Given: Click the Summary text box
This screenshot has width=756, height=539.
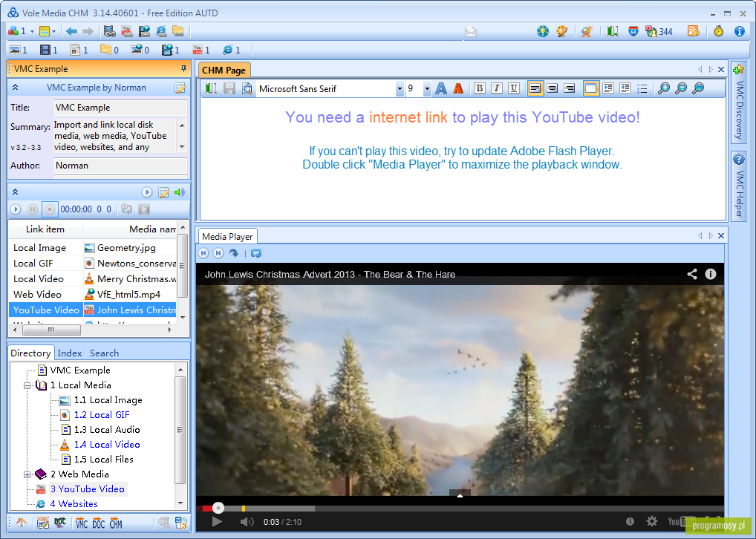Looking at the screenshot, I should pos(115,136).
